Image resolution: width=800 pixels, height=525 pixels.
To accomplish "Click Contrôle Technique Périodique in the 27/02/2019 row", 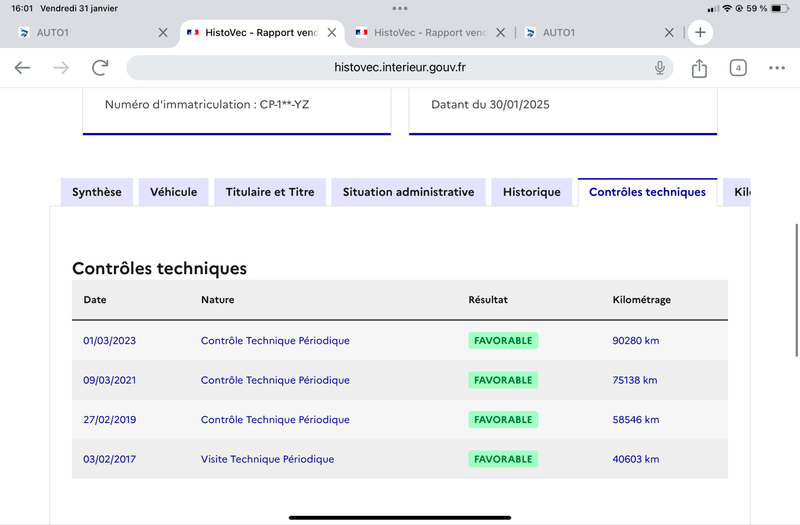I will coord(275,419).
